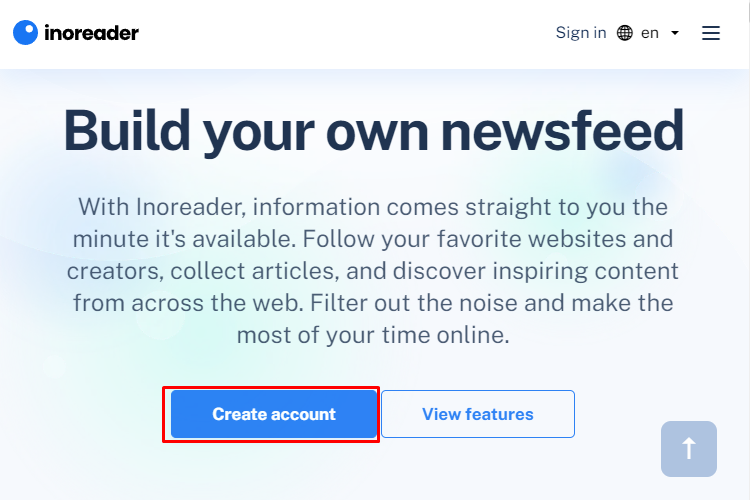Viewport: 750px width, 500px height.
Task: Click the 'Build your own newsfeed' headline
Action: (x=374, y=132)
